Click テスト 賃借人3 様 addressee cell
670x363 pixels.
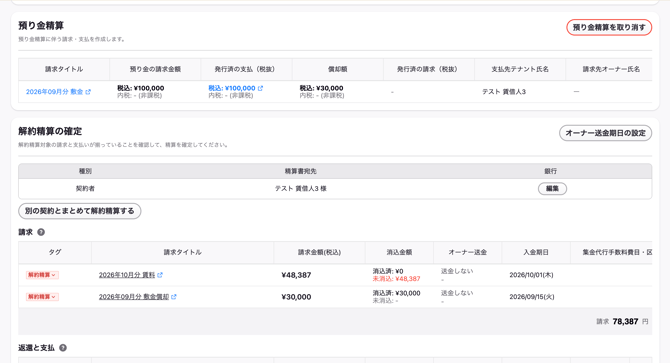tap(300, 188)
